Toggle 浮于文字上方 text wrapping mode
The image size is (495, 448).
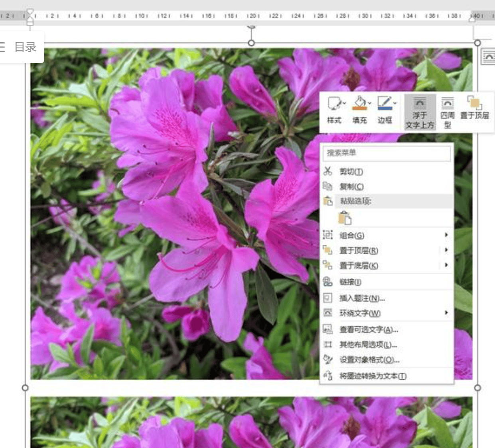tap(420, 113)
